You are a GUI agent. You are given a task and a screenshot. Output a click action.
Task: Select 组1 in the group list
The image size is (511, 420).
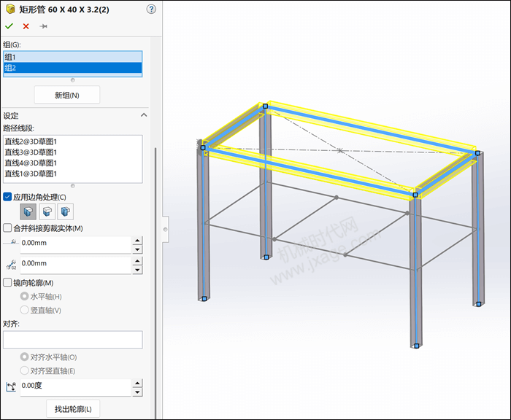(x=73, y=57)
